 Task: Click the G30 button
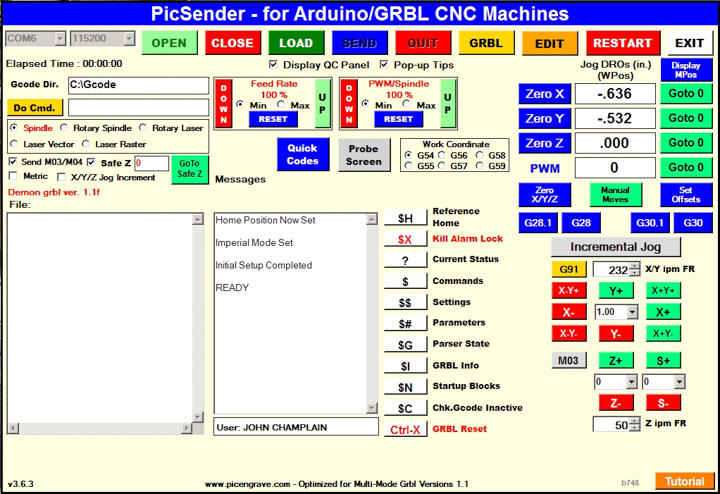click(x=693, y=223)
